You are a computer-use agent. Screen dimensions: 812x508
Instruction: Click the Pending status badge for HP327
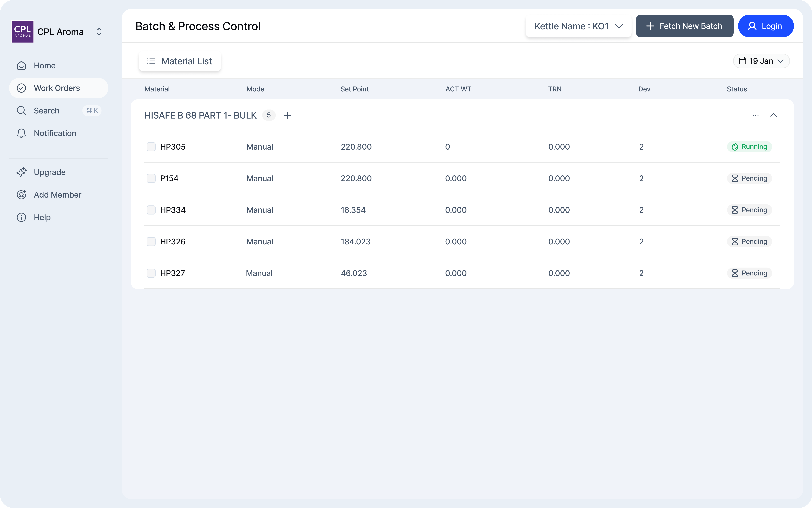pyautogui.click(x=750, y=273)
